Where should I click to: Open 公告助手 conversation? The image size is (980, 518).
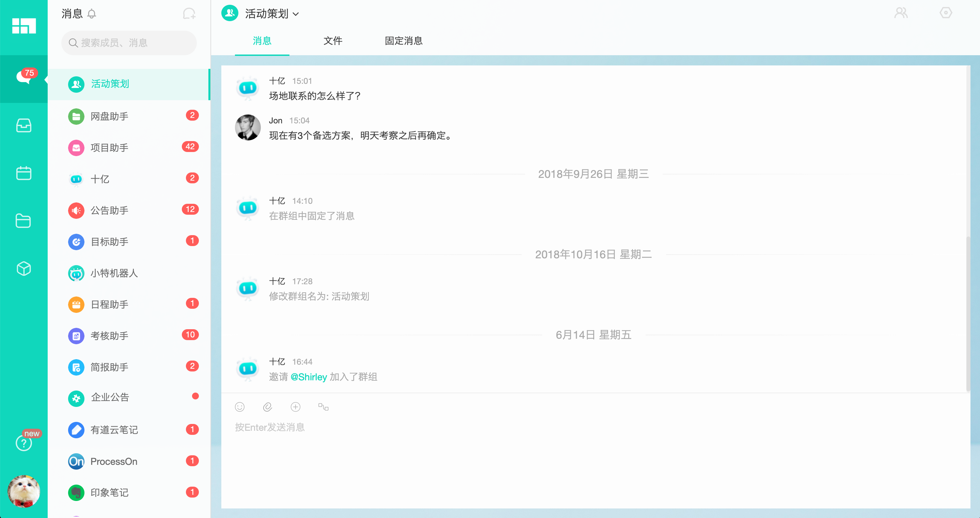click(129, 210)
